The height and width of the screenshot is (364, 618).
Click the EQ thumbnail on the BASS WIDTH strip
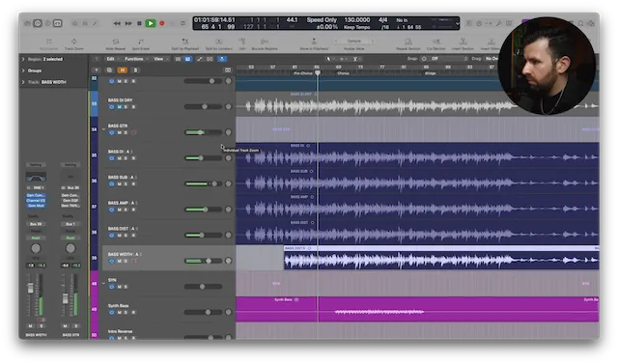click(36, 177)
